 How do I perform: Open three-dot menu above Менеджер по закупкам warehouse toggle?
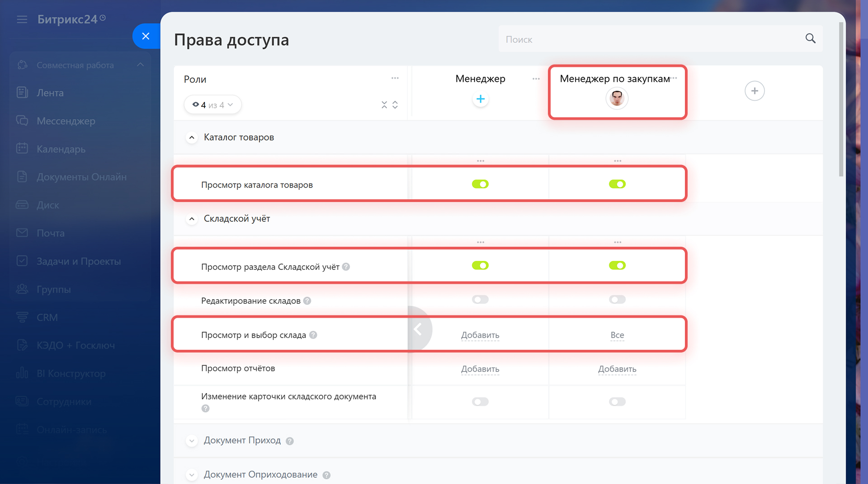tap(618, 242)
